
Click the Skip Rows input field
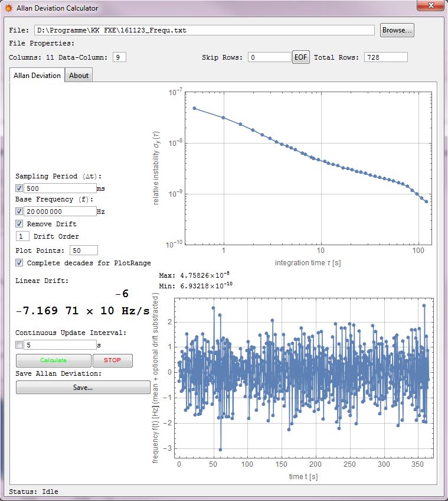[x=270, y=57]
